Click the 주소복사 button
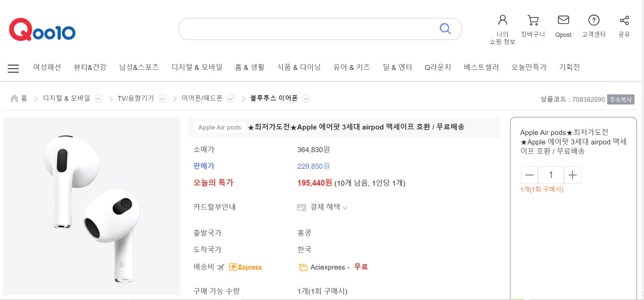 click(x=621, y=99)
